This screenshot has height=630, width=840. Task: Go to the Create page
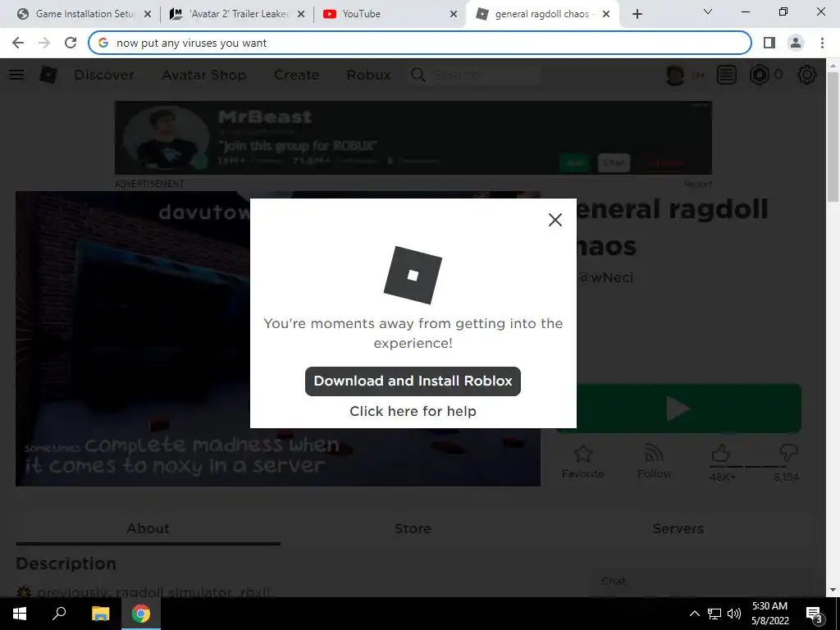point(296,75)
